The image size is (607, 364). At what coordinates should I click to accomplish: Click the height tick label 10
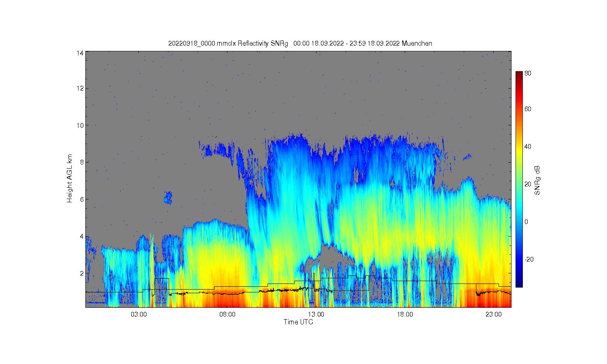(x=80, y=125)
